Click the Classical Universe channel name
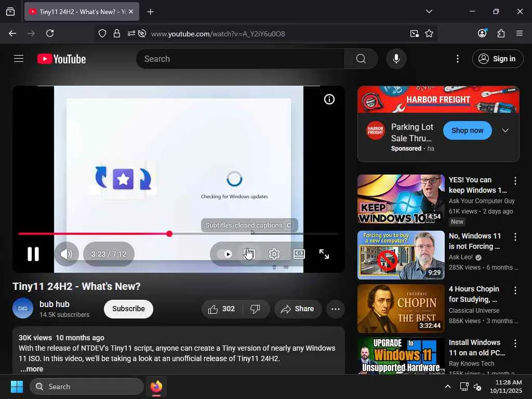 coord(474,311)
